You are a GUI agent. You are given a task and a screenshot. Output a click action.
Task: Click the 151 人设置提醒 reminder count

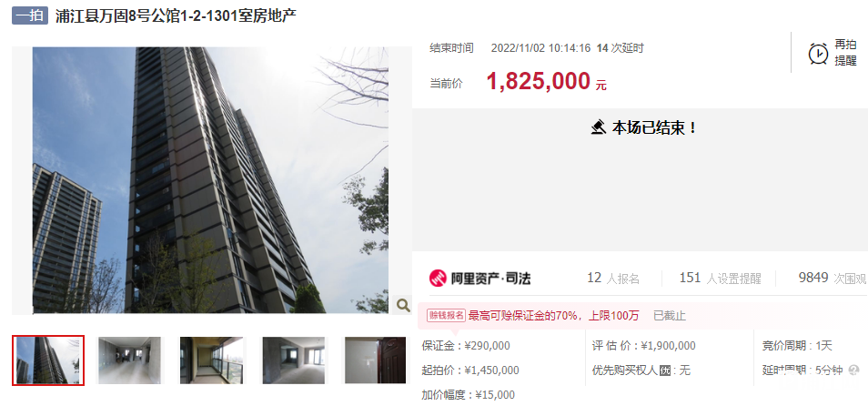[x=721, y=278]
